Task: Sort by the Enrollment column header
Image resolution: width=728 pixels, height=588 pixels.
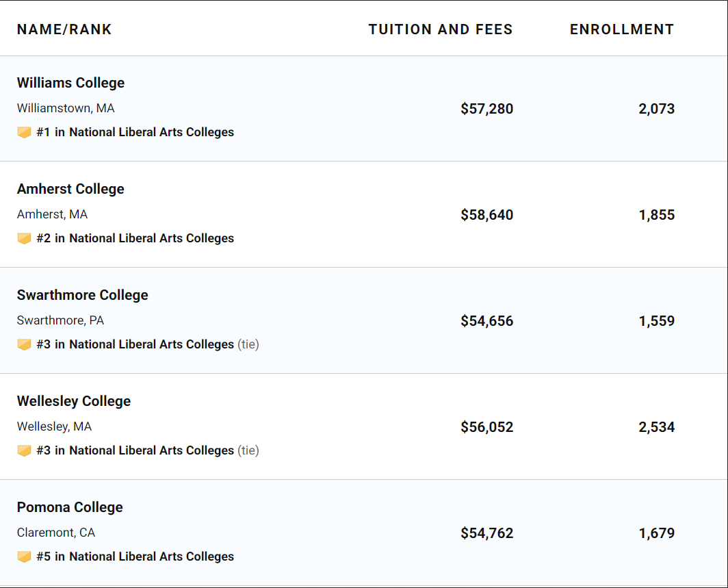Action: [622, 29]
